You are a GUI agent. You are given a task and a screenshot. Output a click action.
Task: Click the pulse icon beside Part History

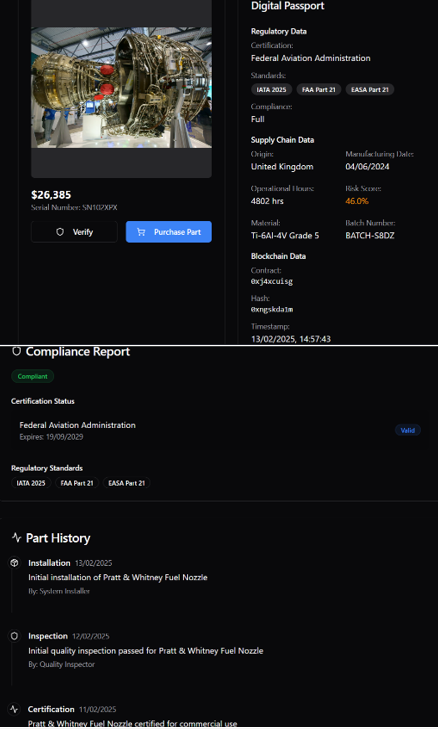pos(17,538)
